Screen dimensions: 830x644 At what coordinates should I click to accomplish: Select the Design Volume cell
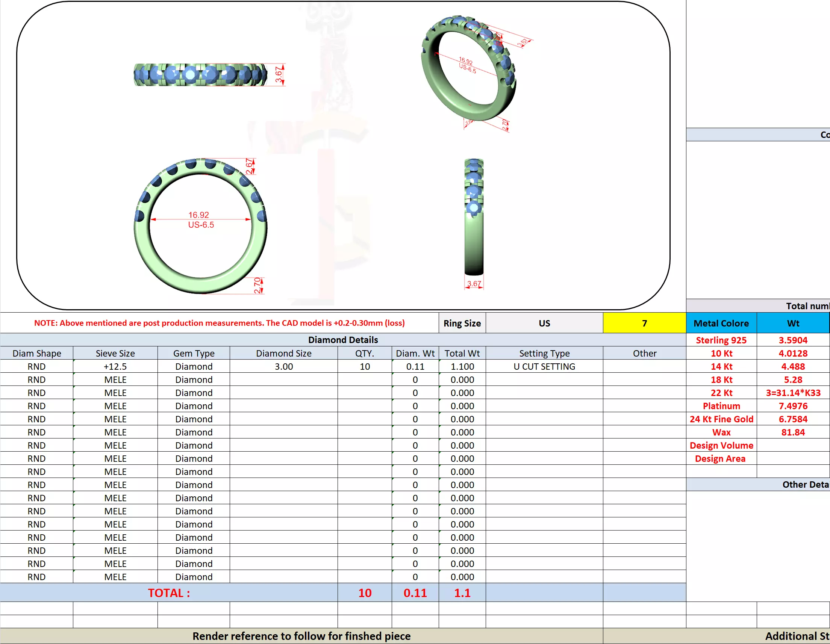[721, 445]
